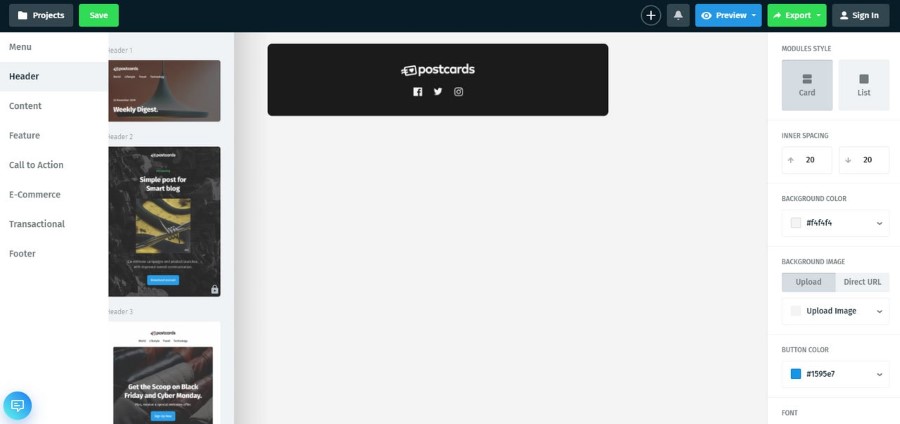900x424 pixels.
Task: Expand the Upload Image dropdown
Action: coord(835,311)
